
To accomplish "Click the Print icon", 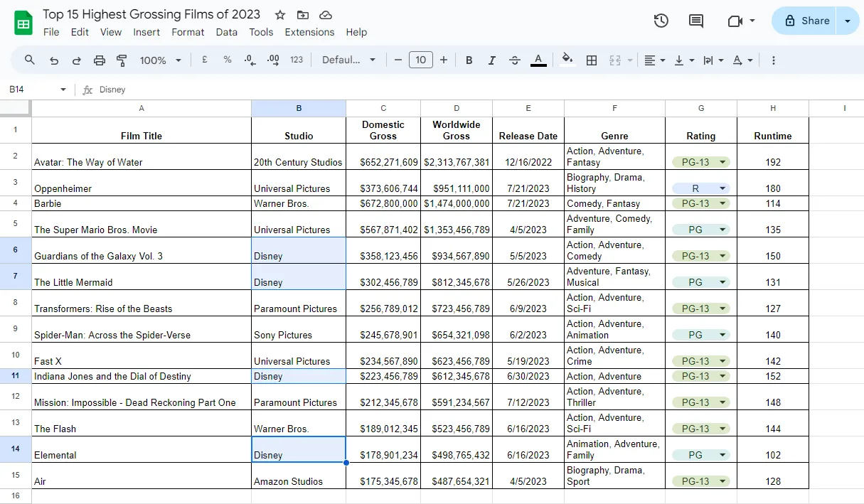I will pos(100,60).
